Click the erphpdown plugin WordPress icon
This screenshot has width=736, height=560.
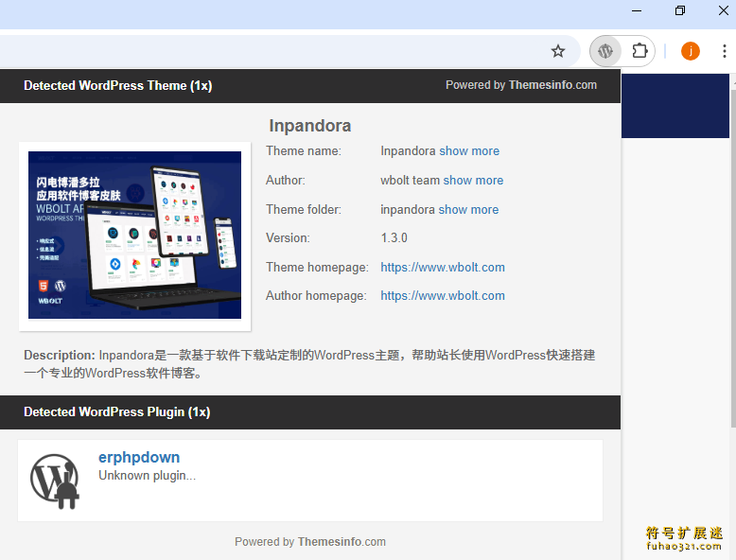pyautogui.click(x=55, y=481)
